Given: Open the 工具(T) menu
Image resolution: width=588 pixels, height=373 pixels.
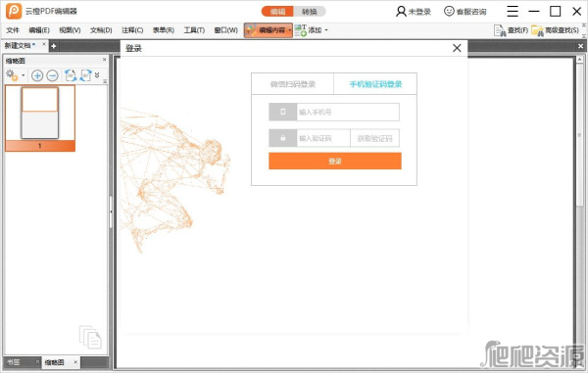Looking at the screenshot, I should click(194, 30).
